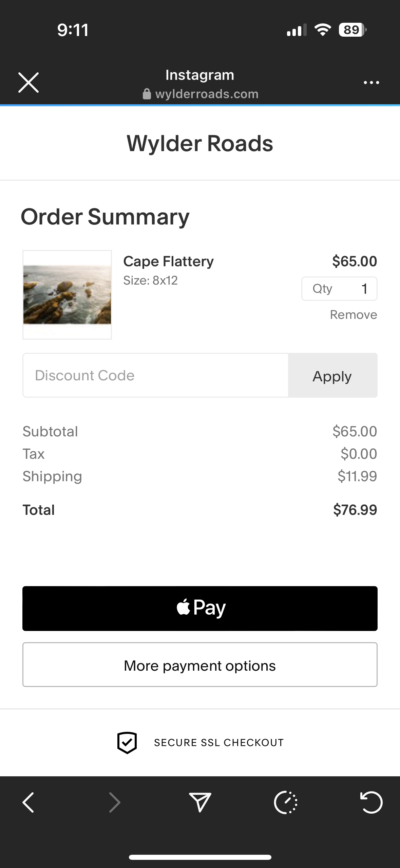This screenshot has height=868, width=400.
Task: Close the in-app browser with X
Action: 28,83
